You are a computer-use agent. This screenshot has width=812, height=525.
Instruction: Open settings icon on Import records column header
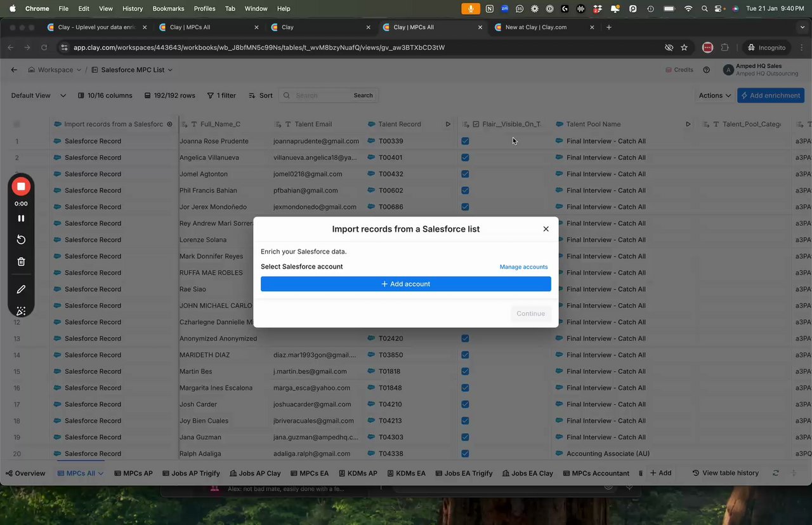pyautogui.click(x=169, y=124)
